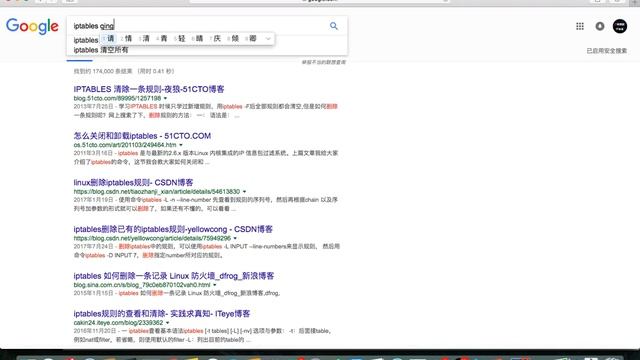Click the '2011年3月16日' snippet date
The image size is (640, 360).
[93, 153]
